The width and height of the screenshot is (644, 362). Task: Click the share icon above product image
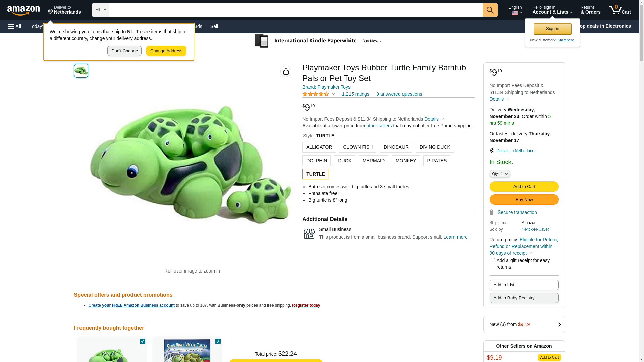[286, 71]
